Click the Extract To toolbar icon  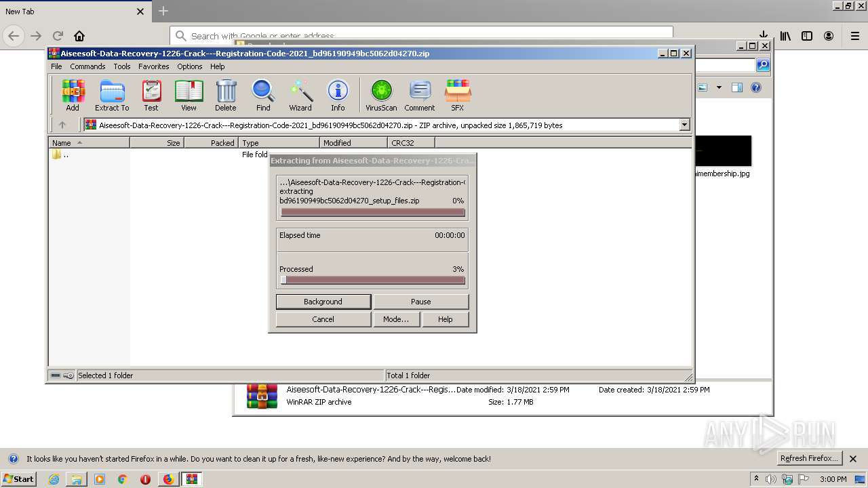point(112,95)
